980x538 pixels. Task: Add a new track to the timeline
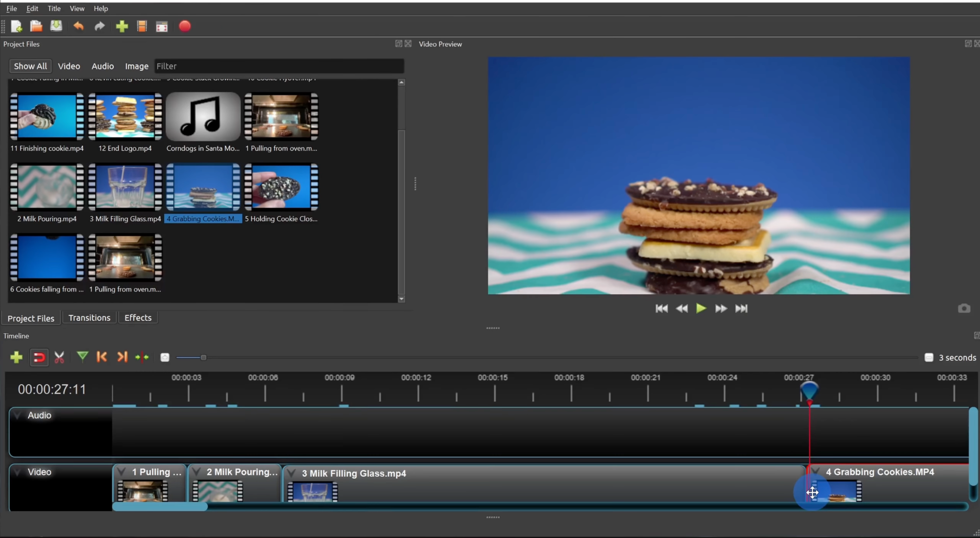click(x=16, y=357)
